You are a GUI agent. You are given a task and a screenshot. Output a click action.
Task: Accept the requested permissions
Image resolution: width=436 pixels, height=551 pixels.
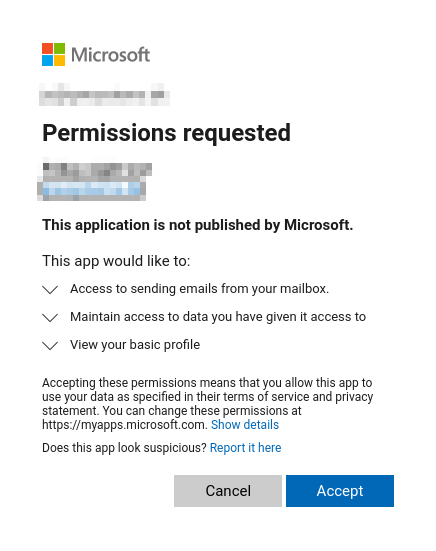coord(340,491)
